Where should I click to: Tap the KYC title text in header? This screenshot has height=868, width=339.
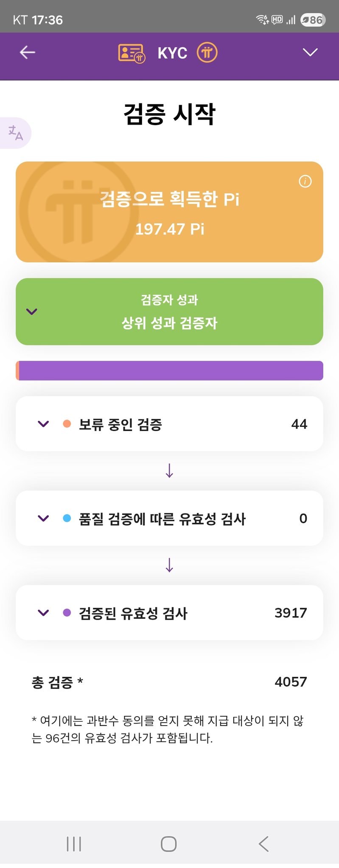[x=172, y=53]
